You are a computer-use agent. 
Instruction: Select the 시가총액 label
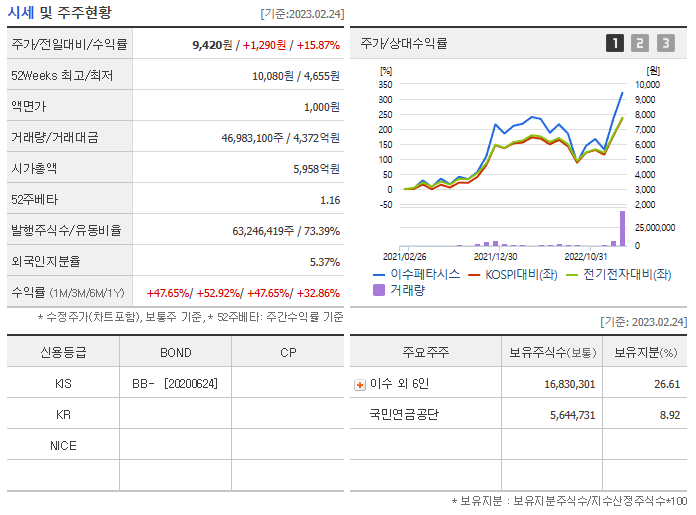tap(34, 169)
